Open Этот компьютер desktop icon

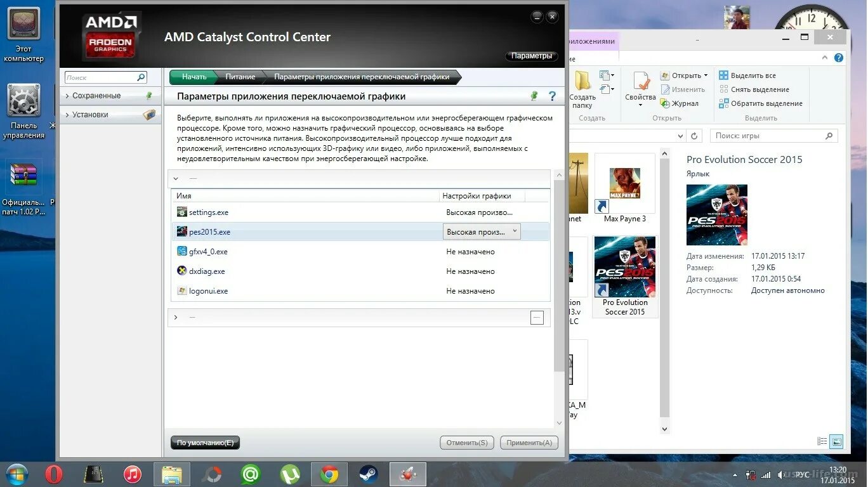pyautogui.click(x=24, y=35)
